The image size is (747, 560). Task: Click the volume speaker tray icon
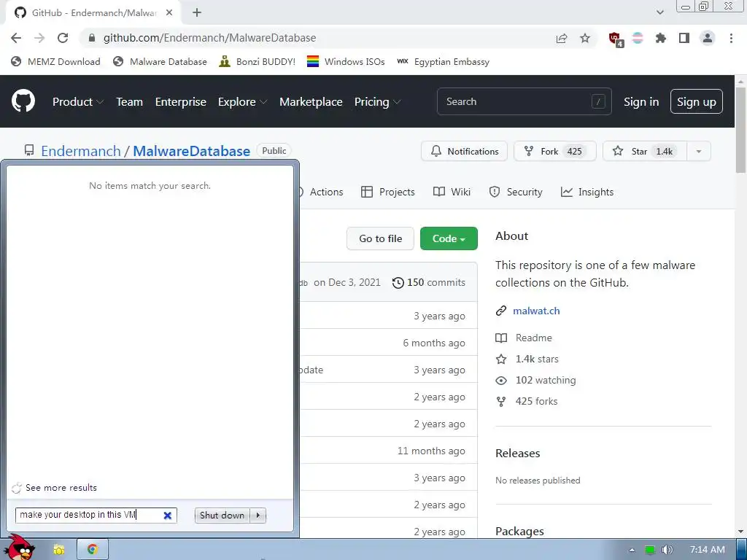(x=667, y=550)
